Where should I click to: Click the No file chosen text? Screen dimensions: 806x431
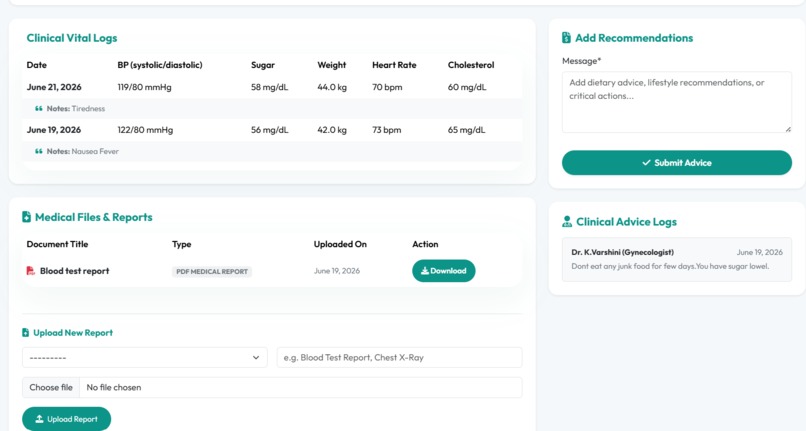[114, 387]
